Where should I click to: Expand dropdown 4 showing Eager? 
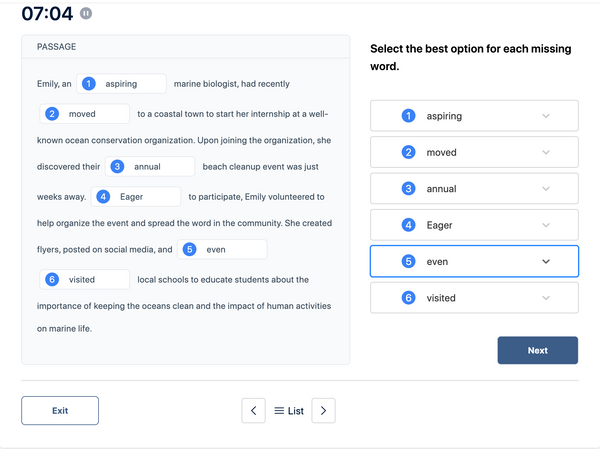pyautogui.click(x=474, y=225)
